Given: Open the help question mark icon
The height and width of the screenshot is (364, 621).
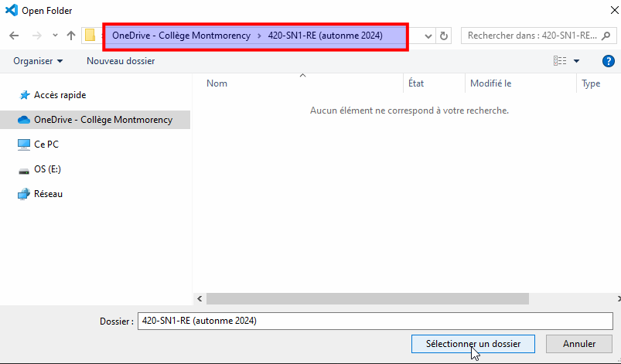Looking at the screenshot, I should 609,61.
